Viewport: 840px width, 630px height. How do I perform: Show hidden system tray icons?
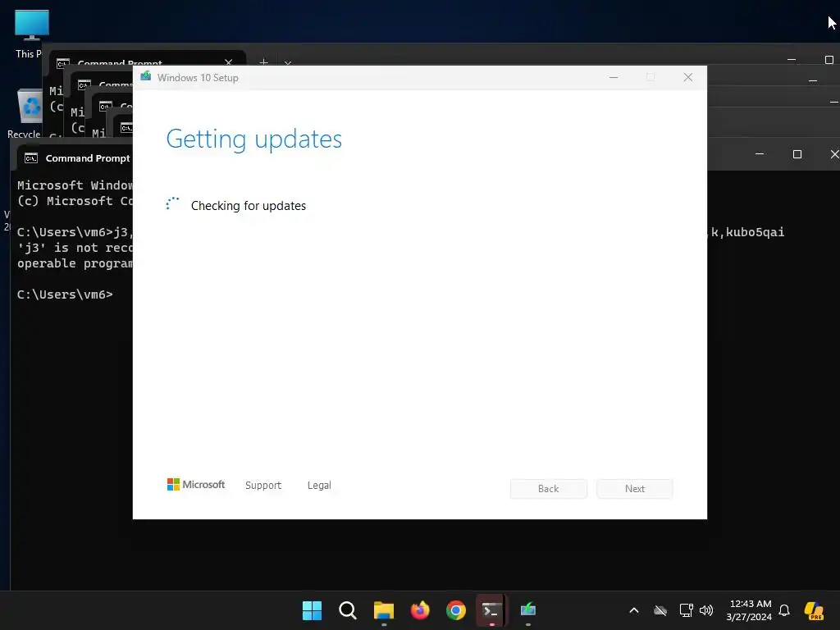(x=634, y=610)
